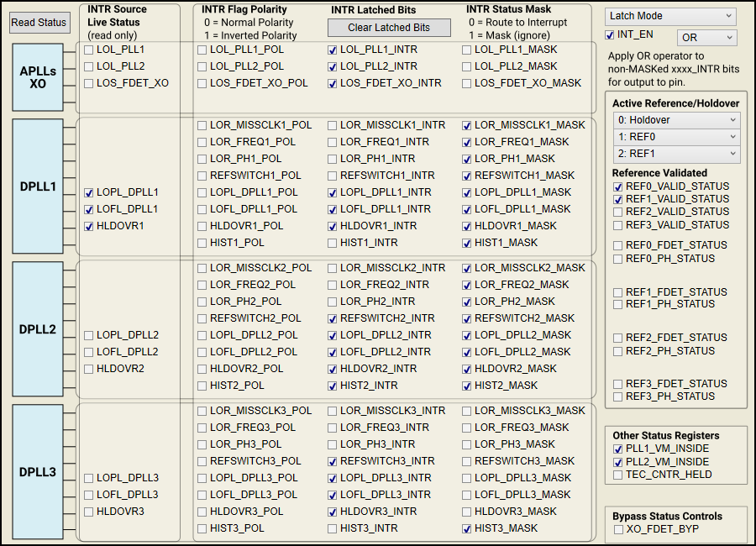Unmask the LOR_MISSCLK1_MASK checkbox
This screenshot has width=756, height=546.
click(x=467, y=125)
